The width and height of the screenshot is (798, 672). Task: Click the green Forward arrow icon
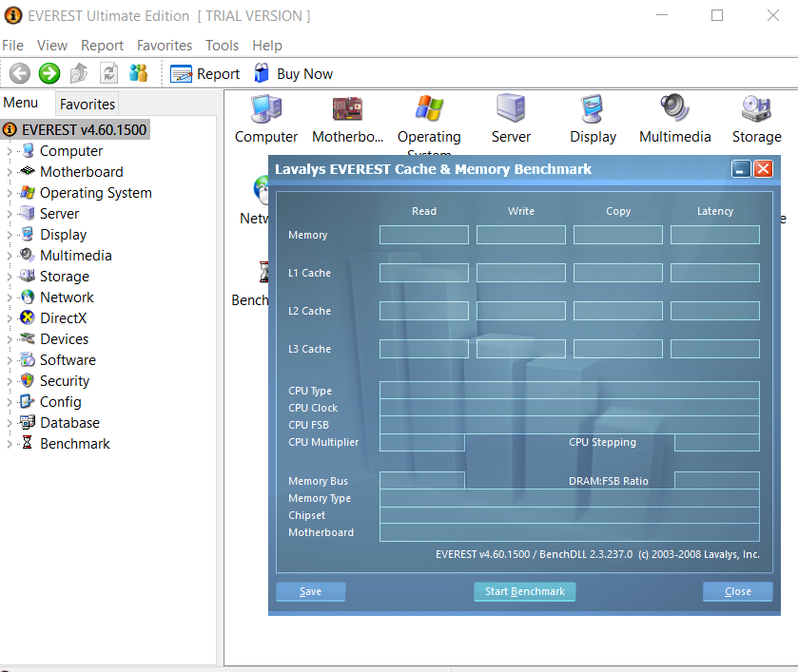pyautogui.click(x=49, y=73)
